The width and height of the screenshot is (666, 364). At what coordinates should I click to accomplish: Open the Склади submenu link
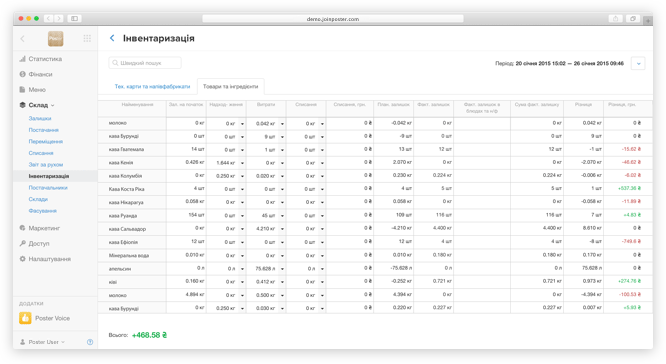38,199
